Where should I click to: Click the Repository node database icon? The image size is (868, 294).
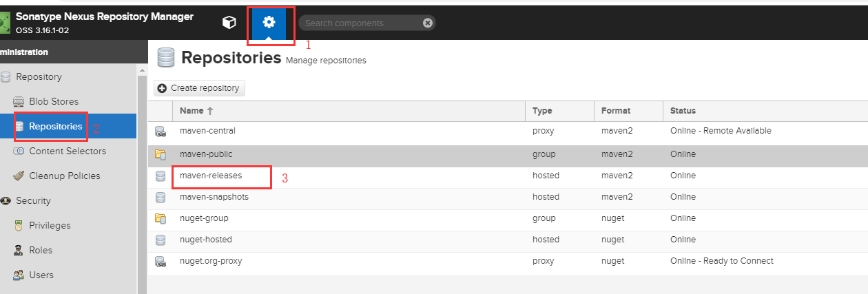tap(6, 76)
